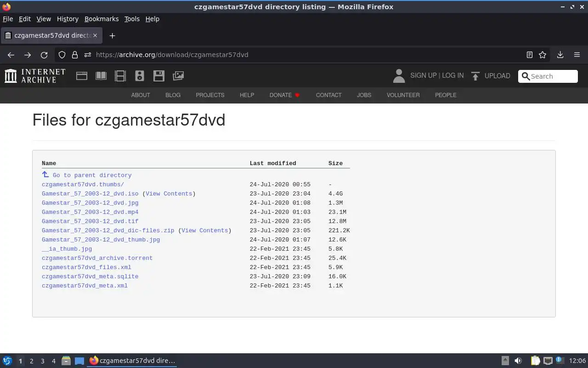This screenshot has height=368, width=588.
Task: Click the address bar URL
Action: tap(172, 55)
